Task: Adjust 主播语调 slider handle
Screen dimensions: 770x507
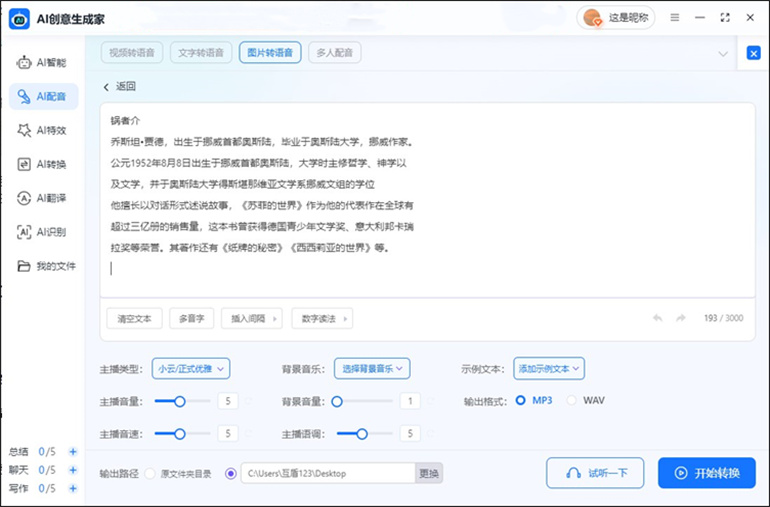Action: (x=362, y=434)
